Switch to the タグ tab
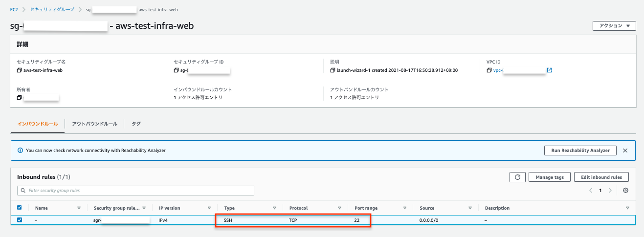 (136, 124)
